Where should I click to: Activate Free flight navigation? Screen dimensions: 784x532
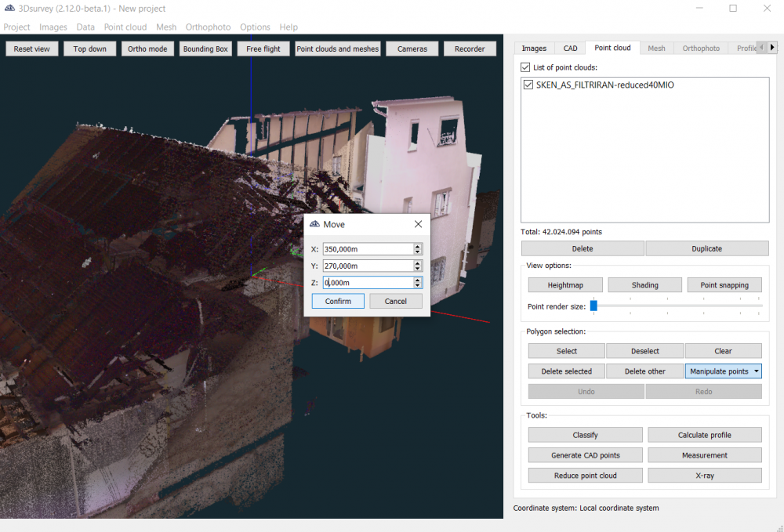point(263,49)
